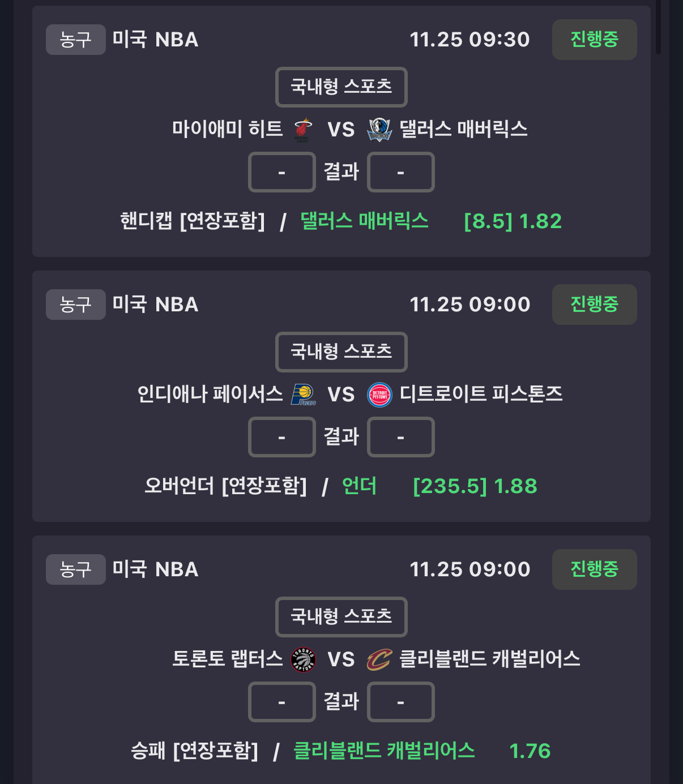Click 진행중 status on Toronto–Cleveland game
Screen dimensions: 683x784
[x=594, y=569]
